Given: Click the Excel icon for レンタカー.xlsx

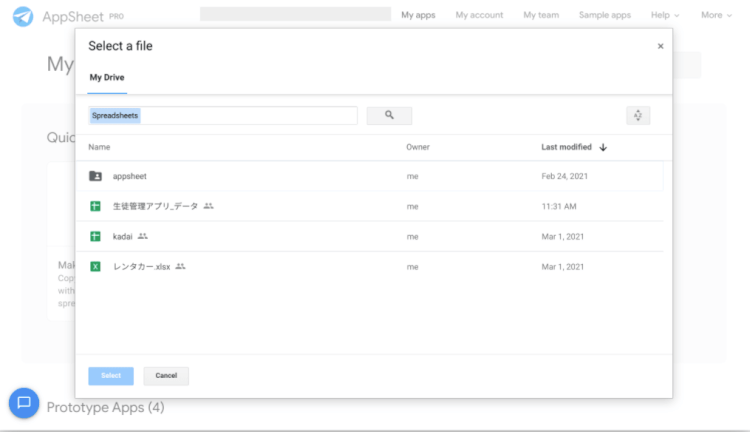Looking at the screenshot, I should point(96,267).
